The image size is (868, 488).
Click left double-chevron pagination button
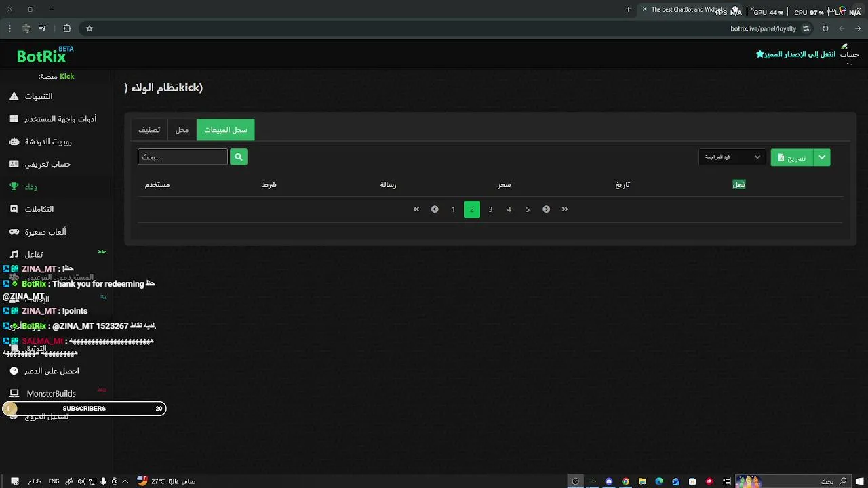[416, 209]
